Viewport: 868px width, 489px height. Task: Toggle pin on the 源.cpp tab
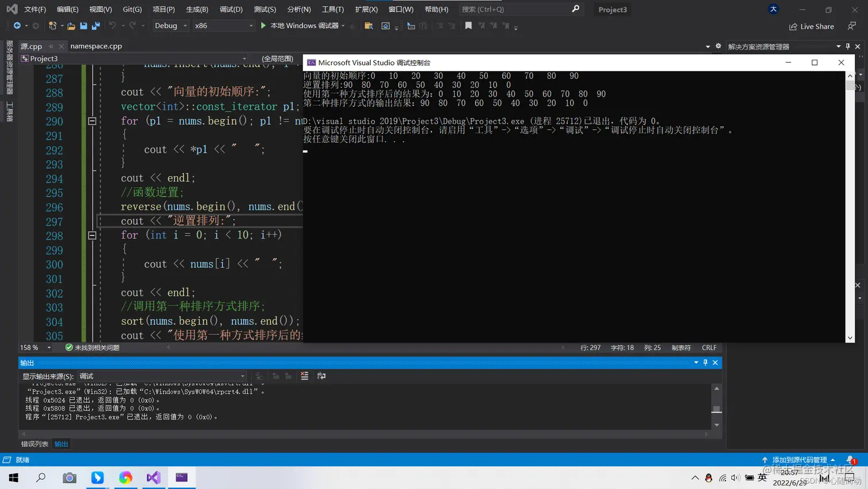point(51,47)
